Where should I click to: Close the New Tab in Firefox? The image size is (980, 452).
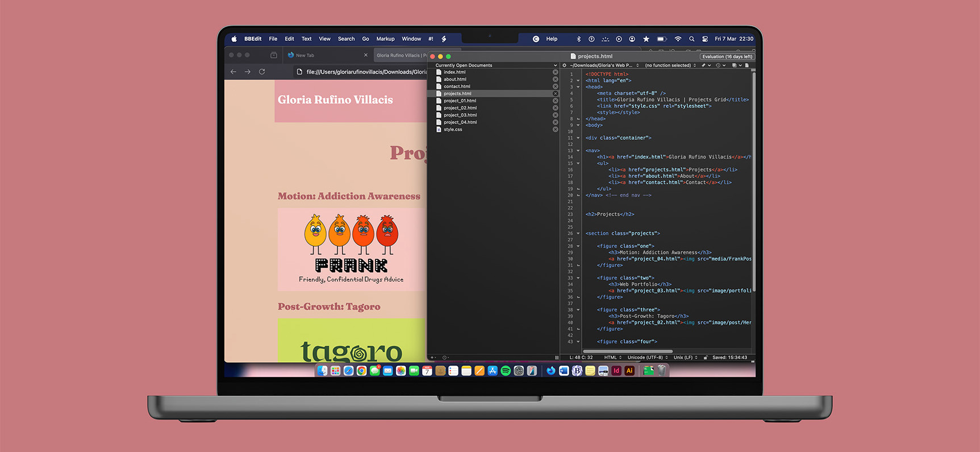pyautogui.click(x=366, y=55)
